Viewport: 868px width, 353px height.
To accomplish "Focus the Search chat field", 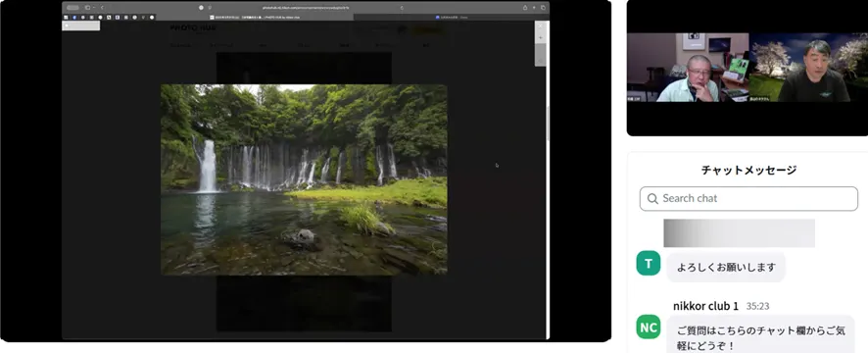I will (x=748, y=198).
